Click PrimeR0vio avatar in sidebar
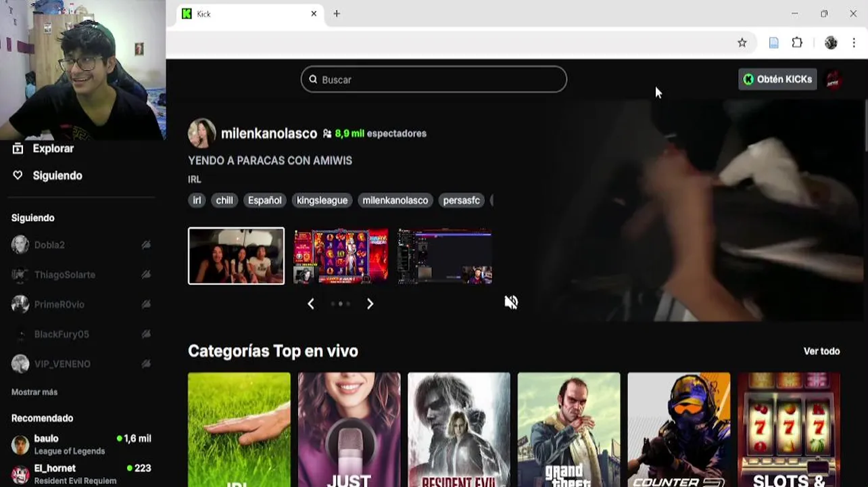This screenshot has width=868, height=487. pyautogui.click(x=20, y=304)
